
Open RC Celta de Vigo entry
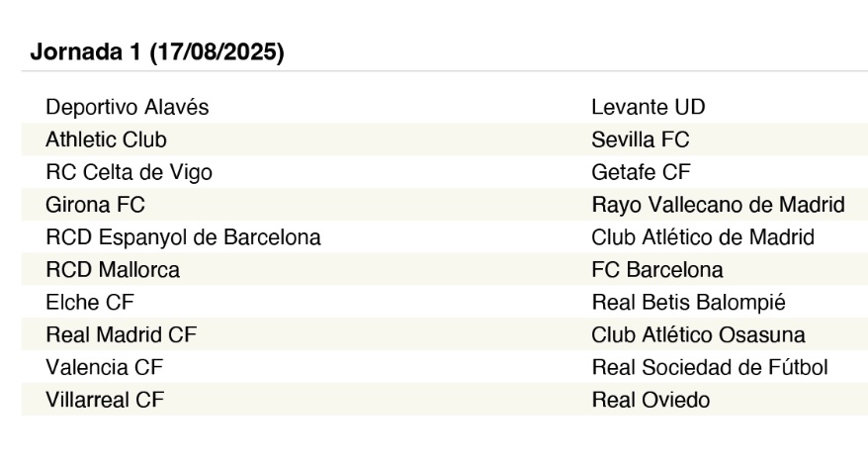129,172
